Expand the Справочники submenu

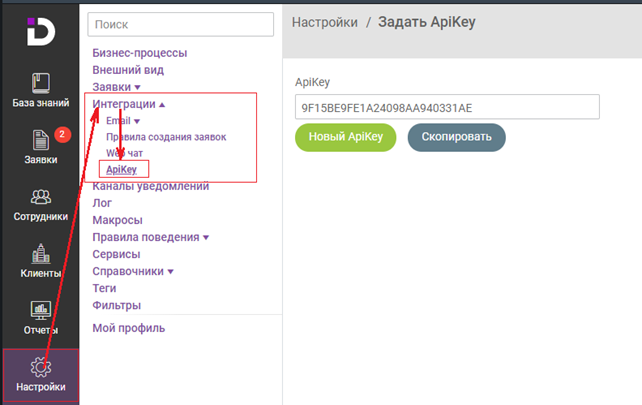coord(171,272)
